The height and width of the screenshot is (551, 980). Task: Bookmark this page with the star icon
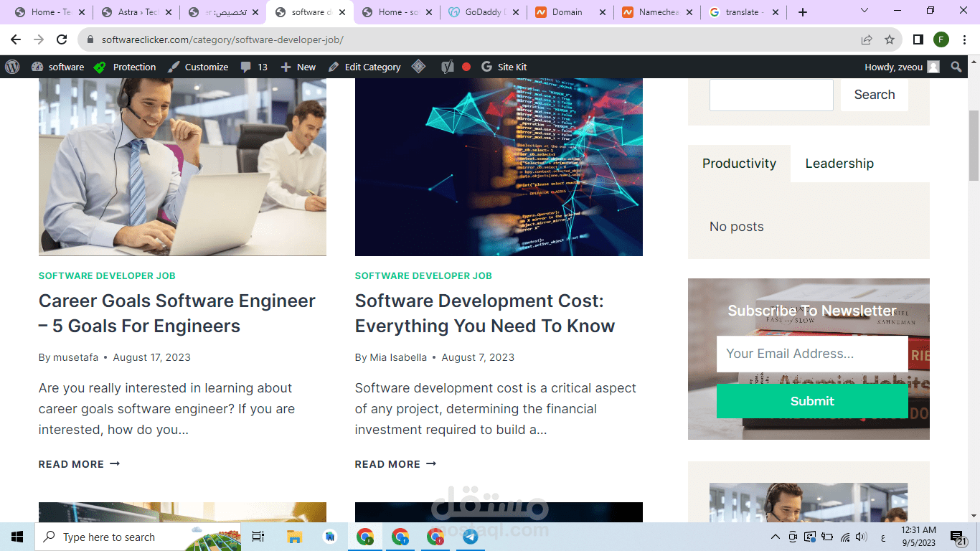890,39
